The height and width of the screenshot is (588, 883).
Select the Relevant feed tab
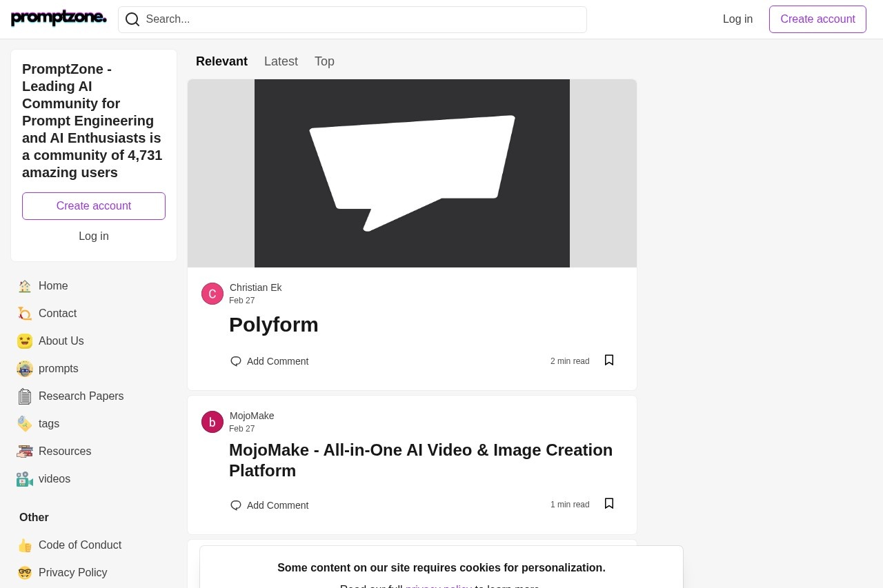(221, 61)
